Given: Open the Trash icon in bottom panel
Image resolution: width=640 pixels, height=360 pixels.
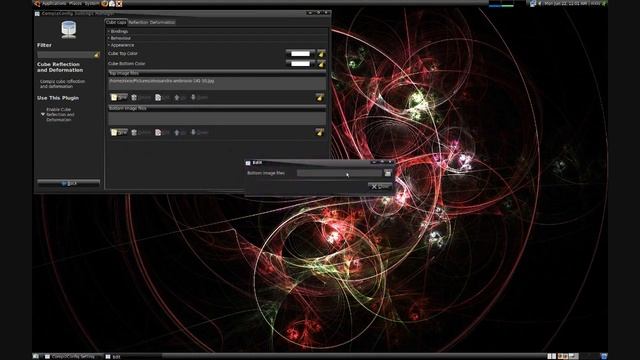Looking at the screenshot, I should 604,356.
